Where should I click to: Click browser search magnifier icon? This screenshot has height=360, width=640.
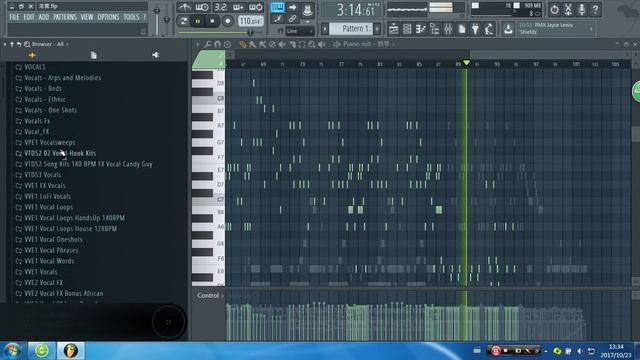(27, 44)
